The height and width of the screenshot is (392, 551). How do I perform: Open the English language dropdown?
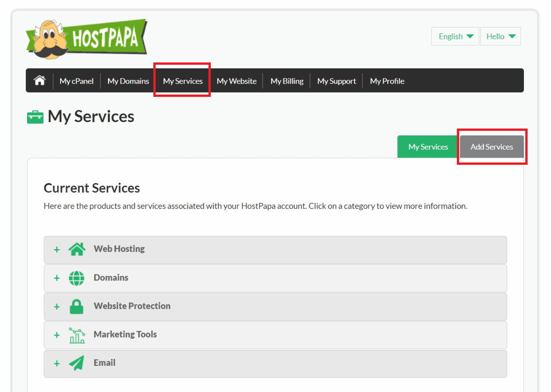pyautogui.click(x=455, y=36)
